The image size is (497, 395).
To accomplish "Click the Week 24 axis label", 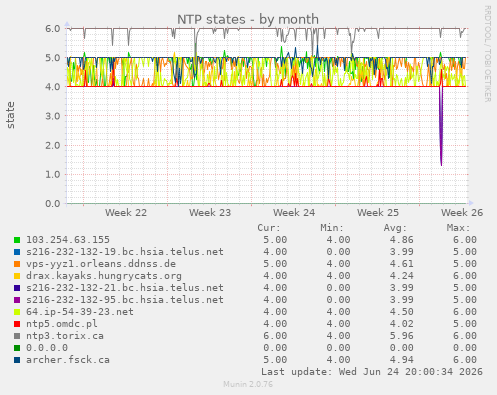I will [294, 213].
